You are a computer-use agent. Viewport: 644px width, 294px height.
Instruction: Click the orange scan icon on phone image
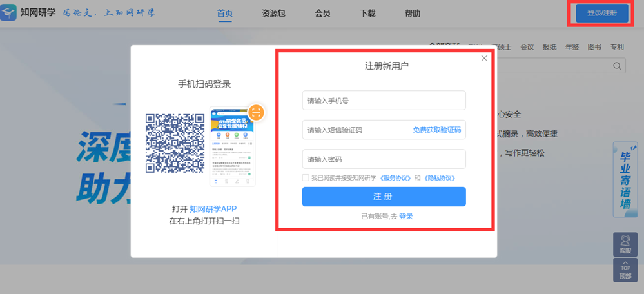click(257, 113)
